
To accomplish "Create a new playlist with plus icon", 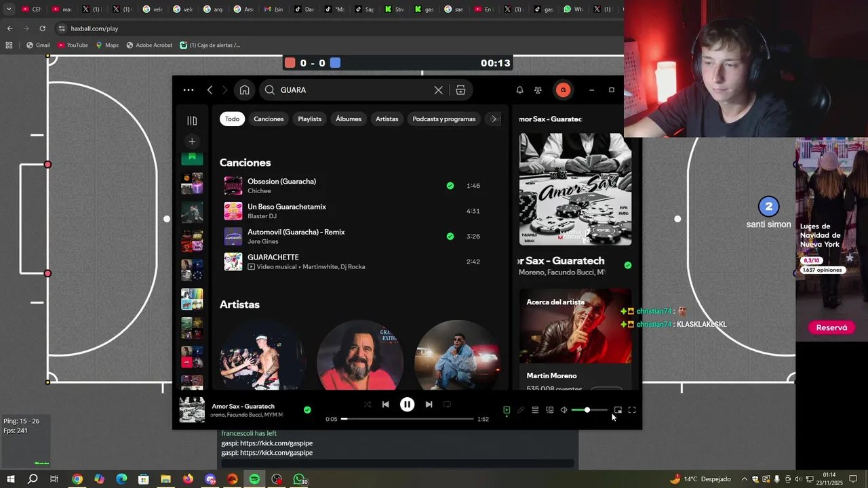I will 192,141.
